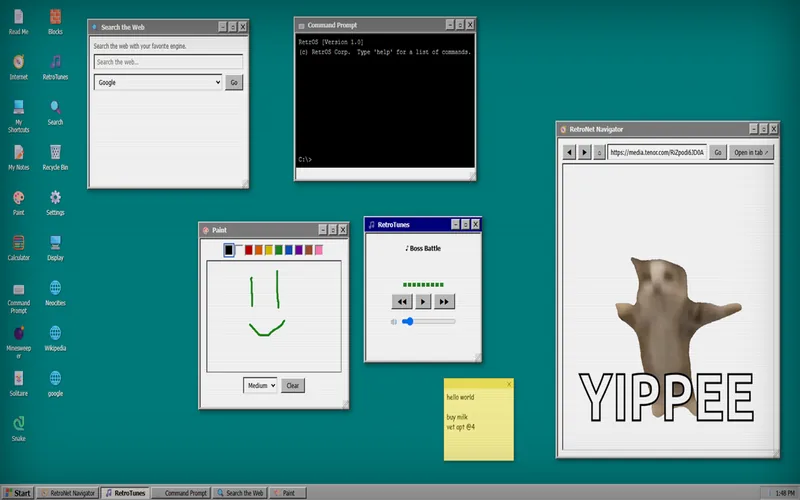800x500 pixels.
Task: Click Open in tab in RetroNet Navigator
Action: pos(751,152)
